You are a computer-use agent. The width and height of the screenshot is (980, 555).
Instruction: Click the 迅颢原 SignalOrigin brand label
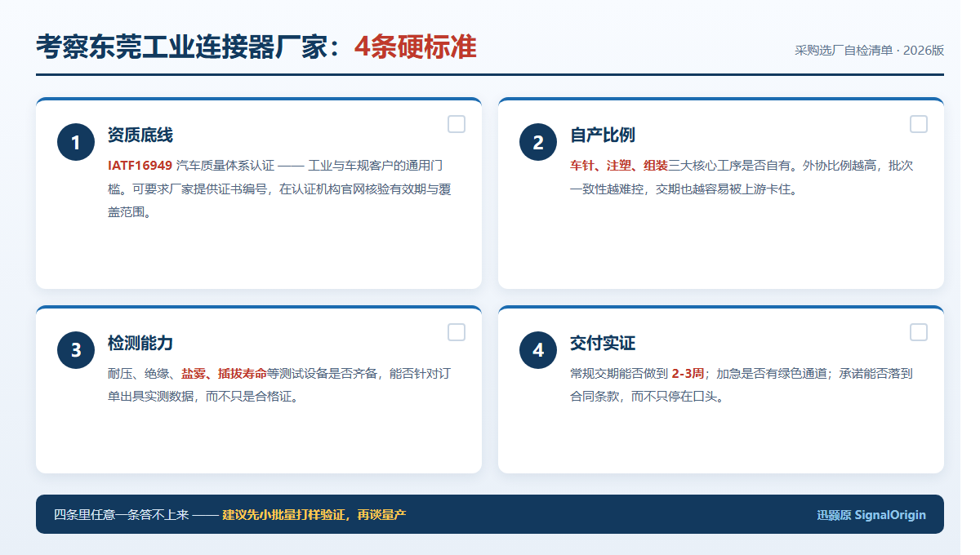871,515
